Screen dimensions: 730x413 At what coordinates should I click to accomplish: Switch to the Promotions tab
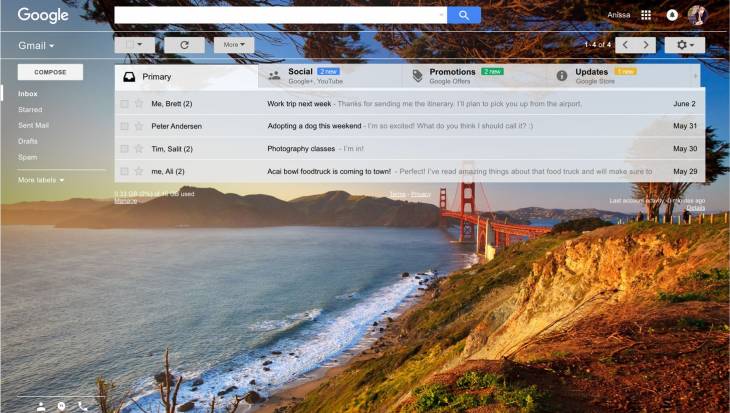[x=474, y=76]
